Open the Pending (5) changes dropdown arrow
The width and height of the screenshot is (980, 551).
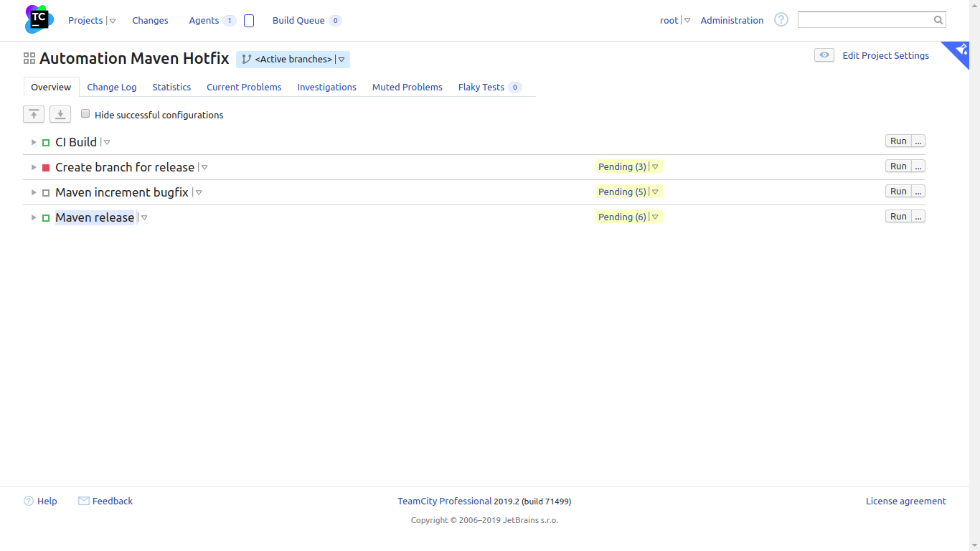[x=655, y=192]
